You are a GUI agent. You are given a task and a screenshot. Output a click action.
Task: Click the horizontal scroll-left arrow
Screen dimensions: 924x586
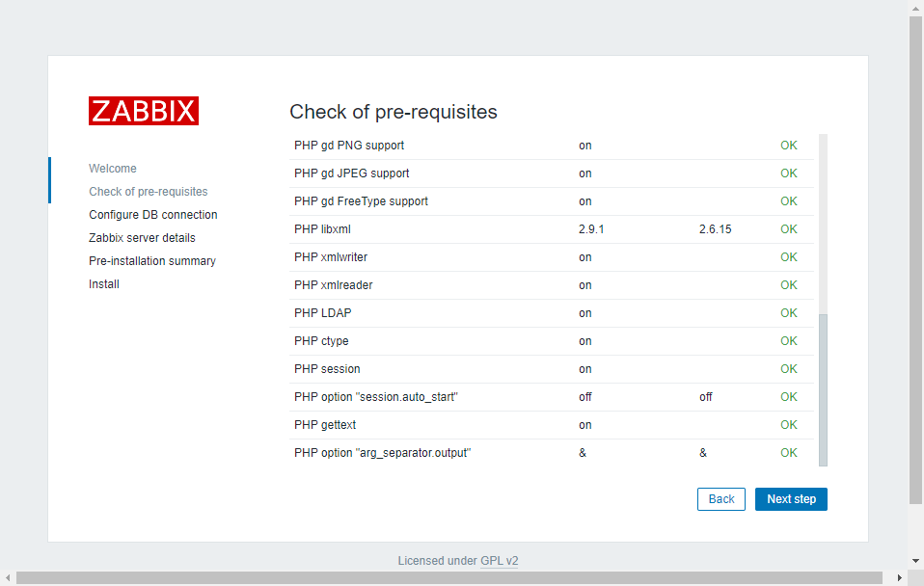[8, 578]
